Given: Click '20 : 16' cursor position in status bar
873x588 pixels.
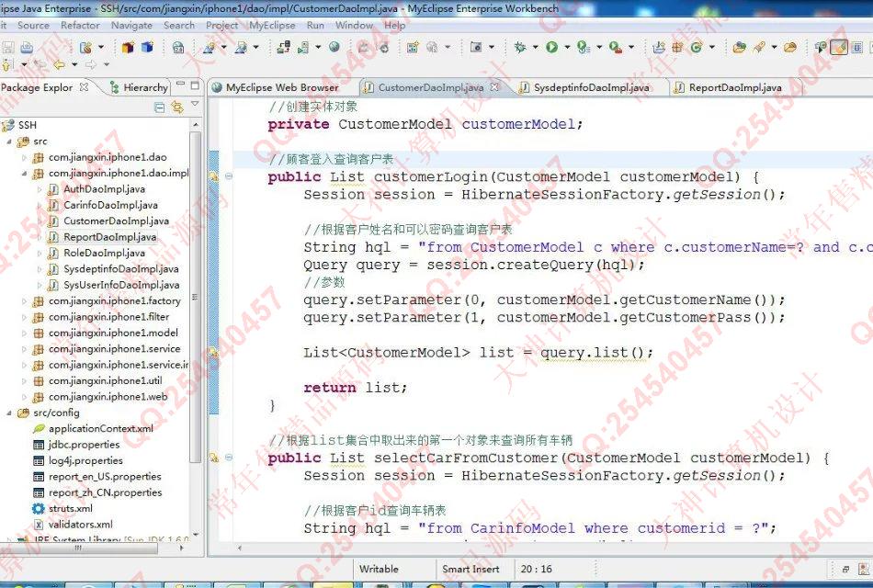Looking at the screenshot, I should pyautogui.click(x=536, y=569).
